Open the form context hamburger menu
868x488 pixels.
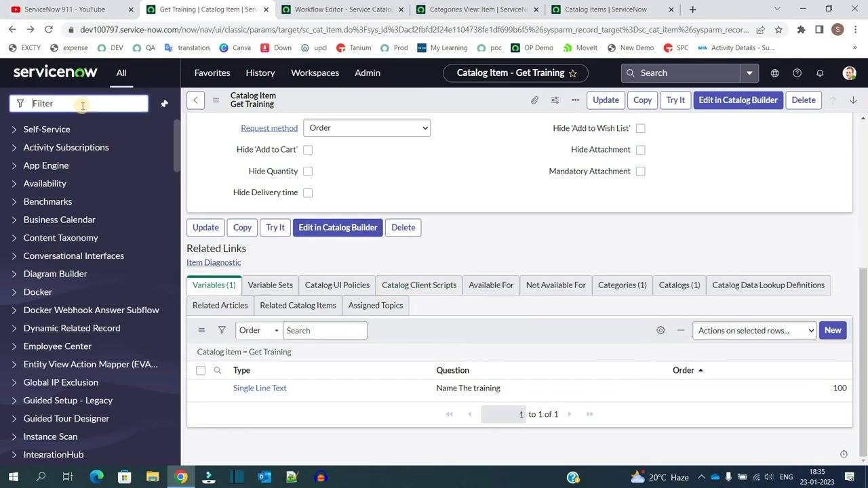216,100
